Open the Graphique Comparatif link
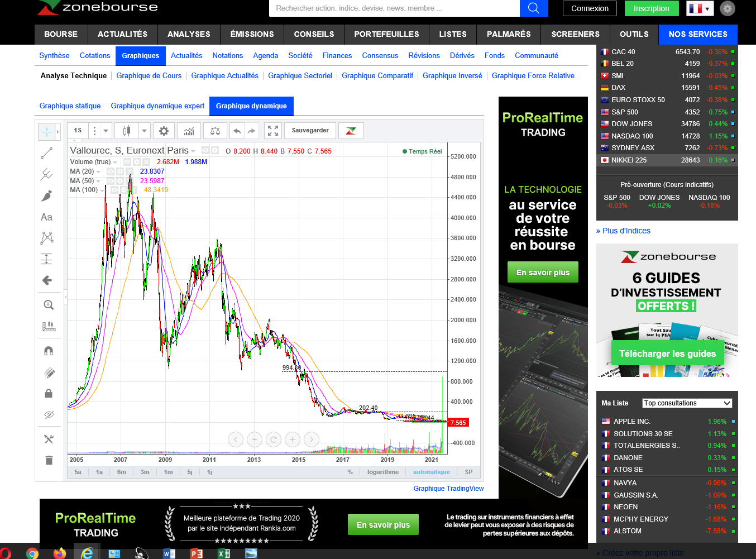756x559 pixels. (x=377, y=76)
